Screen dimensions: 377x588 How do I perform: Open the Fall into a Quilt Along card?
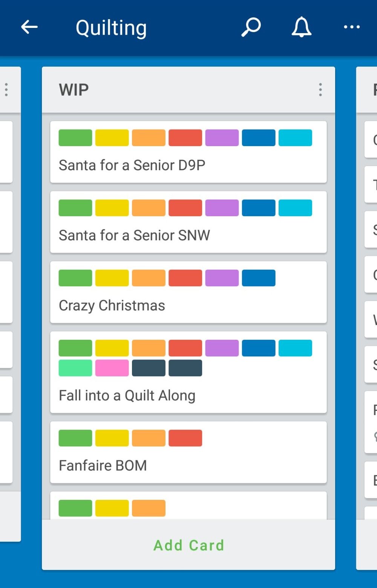click(x=188, y=372)
